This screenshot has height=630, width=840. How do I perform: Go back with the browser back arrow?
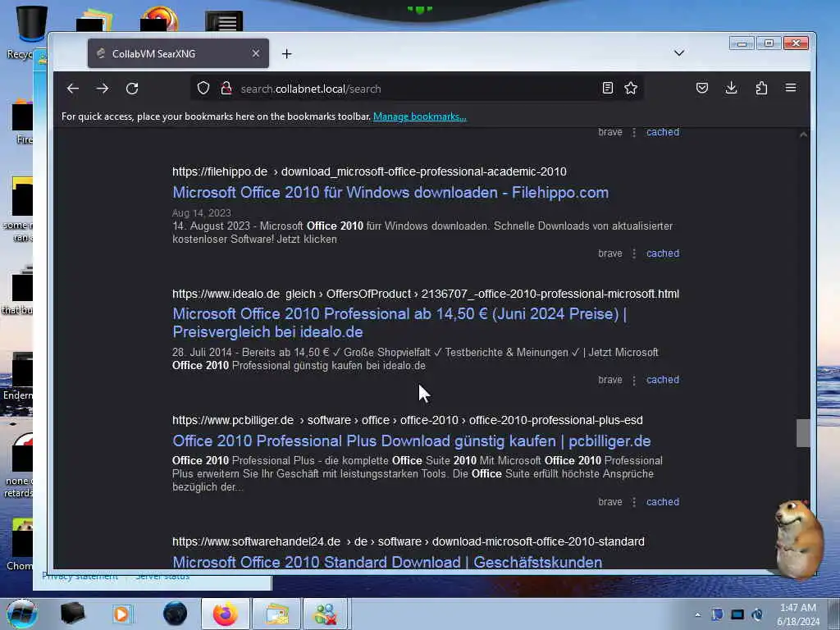click(x=73, y=89)
